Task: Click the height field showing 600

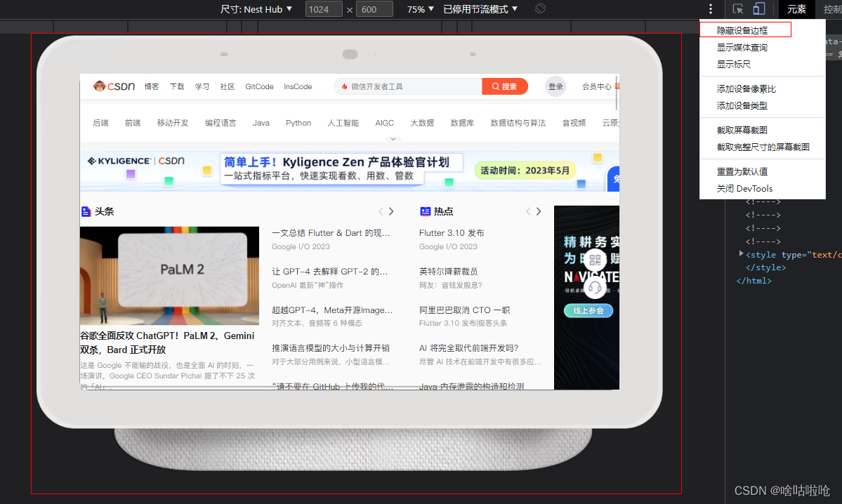Action: click(374, 9)
